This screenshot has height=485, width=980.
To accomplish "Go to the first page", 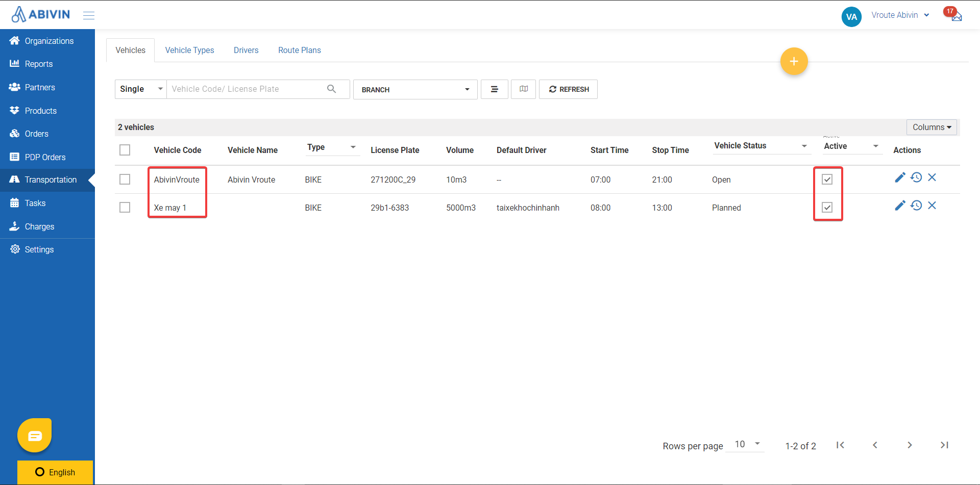I will (x=840, y=445).
